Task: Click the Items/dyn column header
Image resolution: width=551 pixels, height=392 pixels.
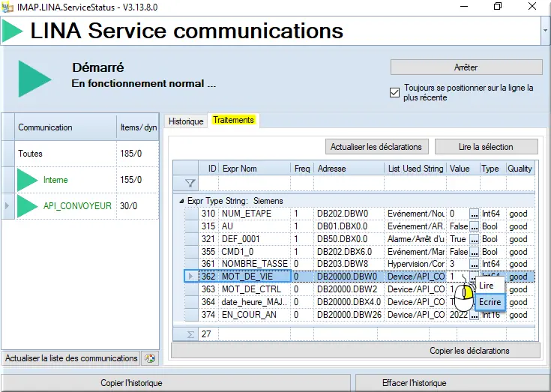Action: pyautogui.click(x=138, y=127)
